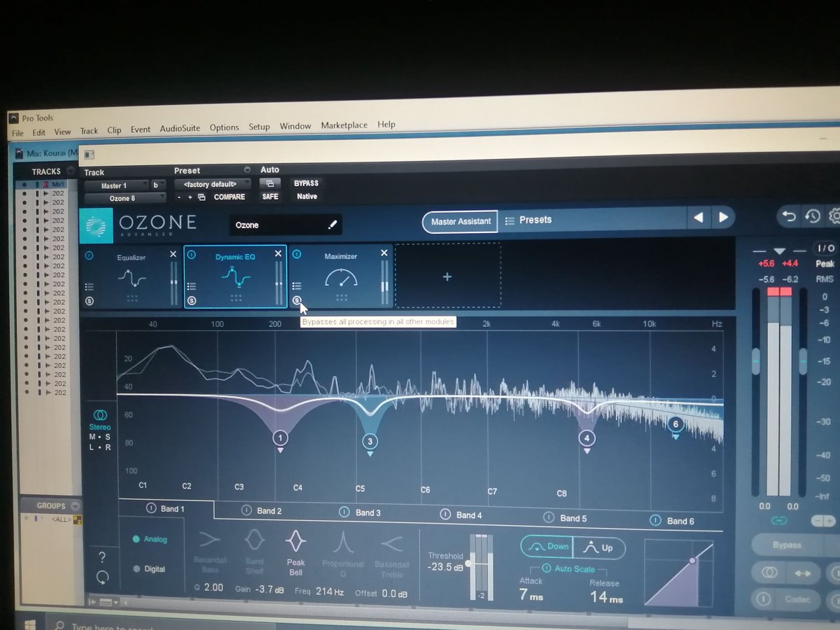Set dynamic mode to Up
This screenshot has width=840, height=630.
click(598, 548)
